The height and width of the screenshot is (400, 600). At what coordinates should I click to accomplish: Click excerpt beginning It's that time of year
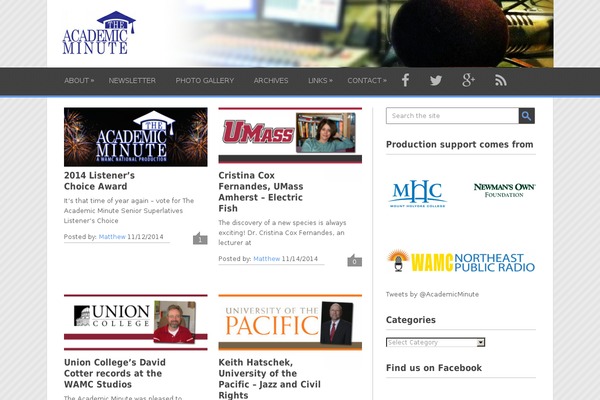point(129,211)
